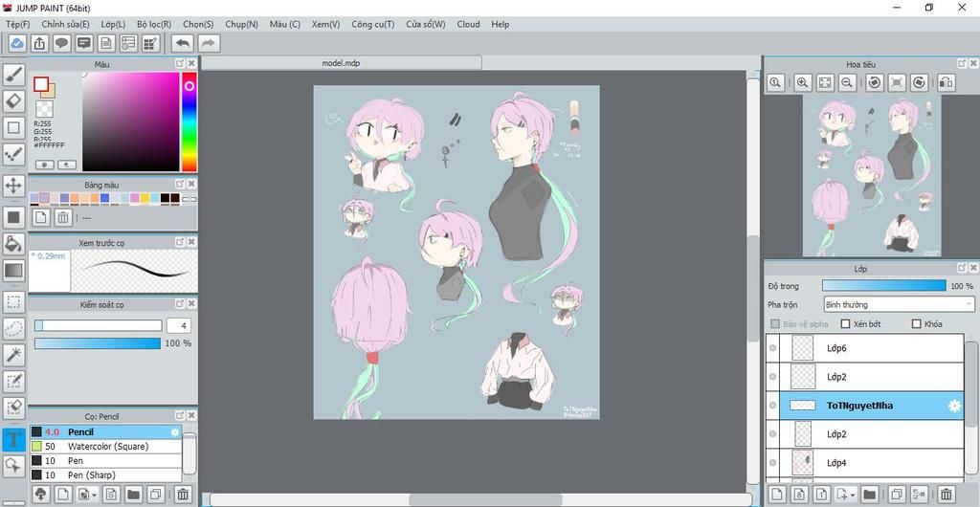Viewport: 980px width, 507px height.
Task: Click the brush size slider
Action: point(99,325)
